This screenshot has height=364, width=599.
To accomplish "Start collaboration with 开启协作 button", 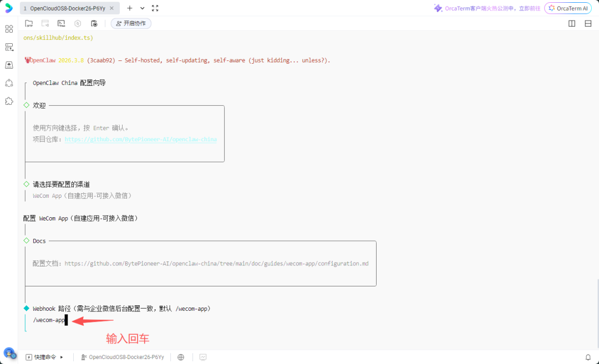I will click(131, 23).
